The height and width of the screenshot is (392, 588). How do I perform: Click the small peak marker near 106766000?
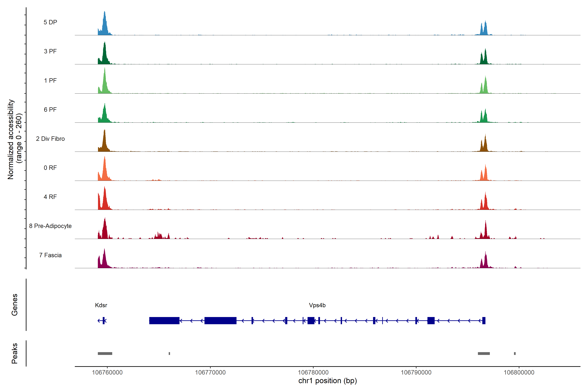tap(169, 353)
